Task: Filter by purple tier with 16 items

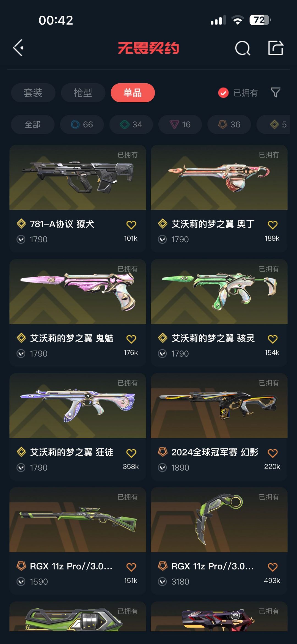Action: pyautogui.click(x=180, y=125)
